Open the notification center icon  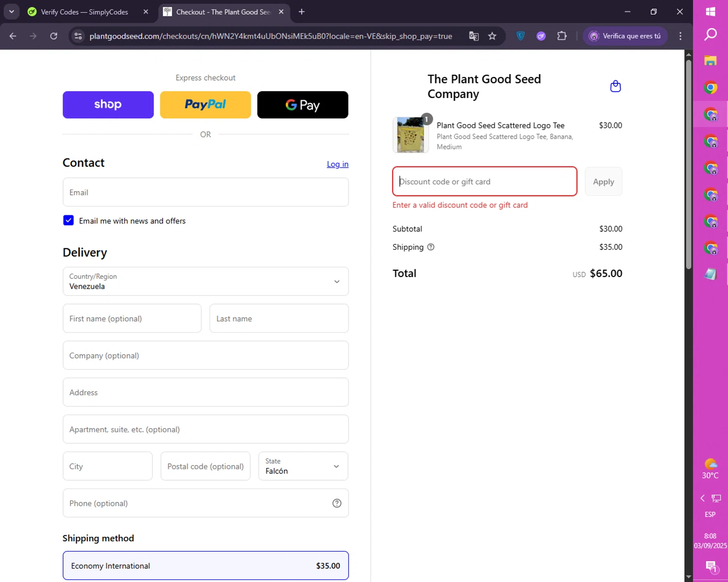(x=711, y=566)
